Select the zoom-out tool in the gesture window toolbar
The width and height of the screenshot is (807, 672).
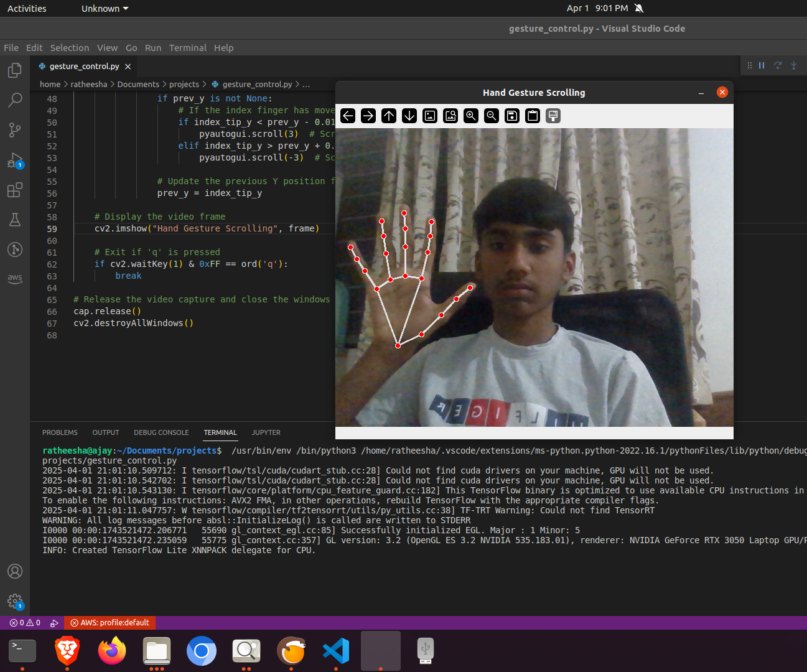tap(491, 116)
